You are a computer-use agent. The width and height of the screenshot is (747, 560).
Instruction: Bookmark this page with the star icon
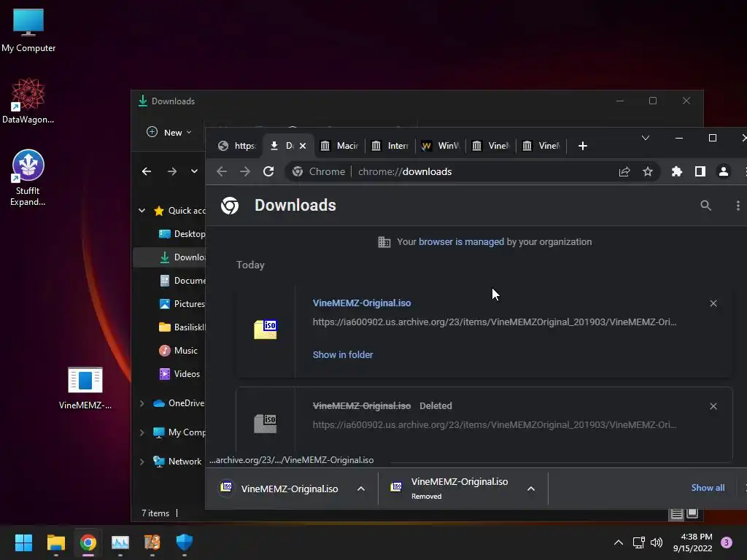(648, 171)
